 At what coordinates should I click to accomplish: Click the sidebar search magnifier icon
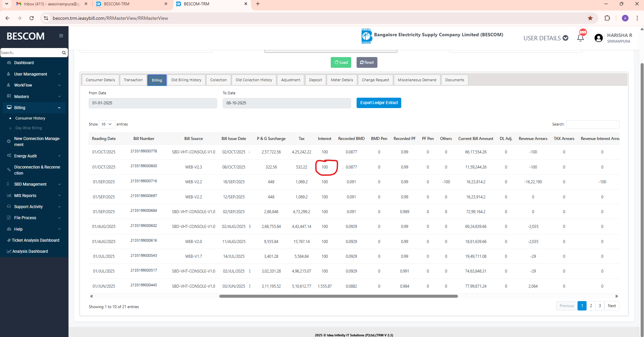pos(64,53)
